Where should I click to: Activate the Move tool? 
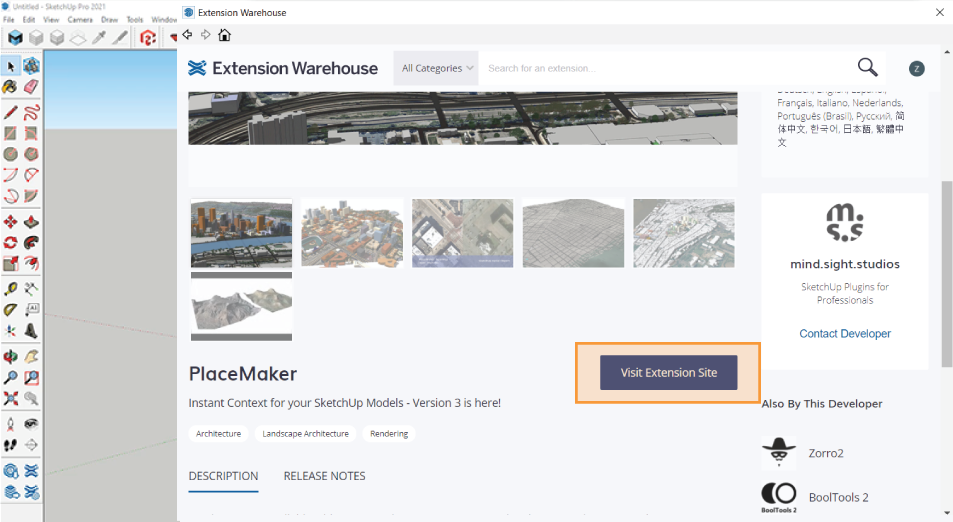point(10,222)
